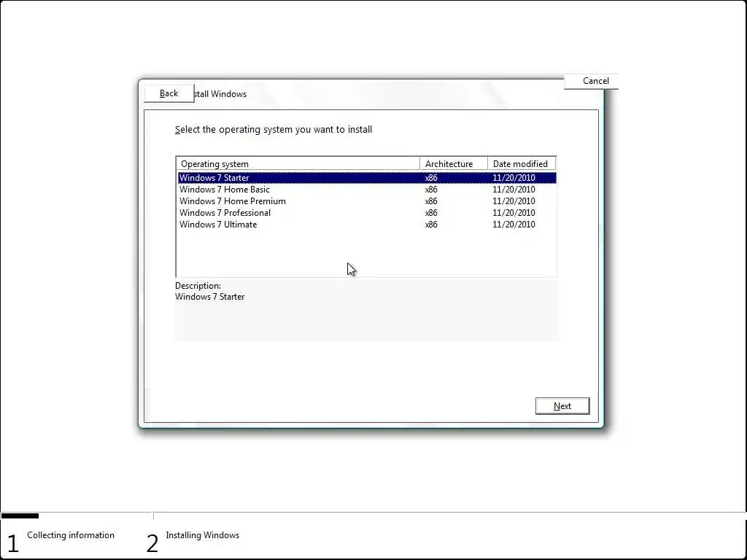Click 11/20/2010 in Windows 7 Home Basic row

[x=514, y=190]
